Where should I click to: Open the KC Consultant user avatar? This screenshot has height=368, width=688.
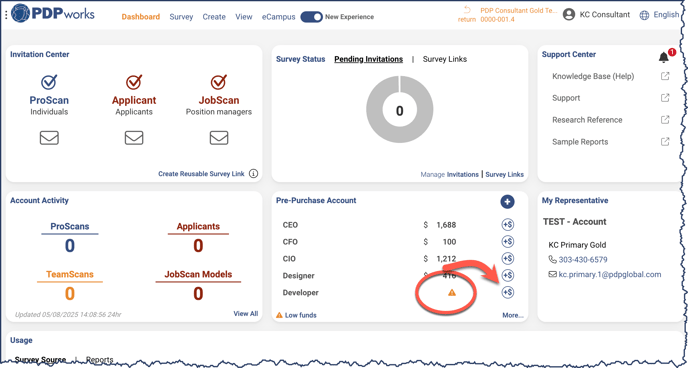click(569, 14)
